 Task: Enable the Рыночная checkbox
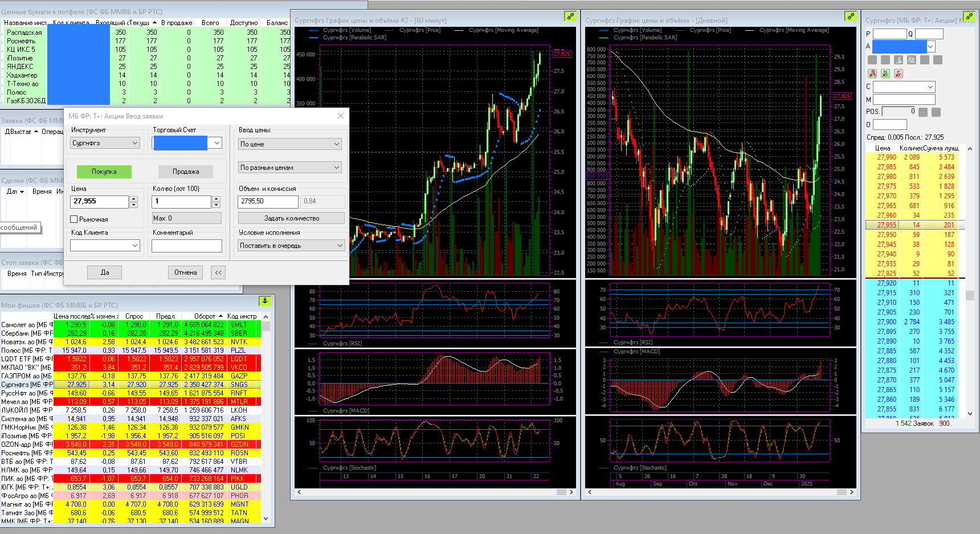(73, 219)
